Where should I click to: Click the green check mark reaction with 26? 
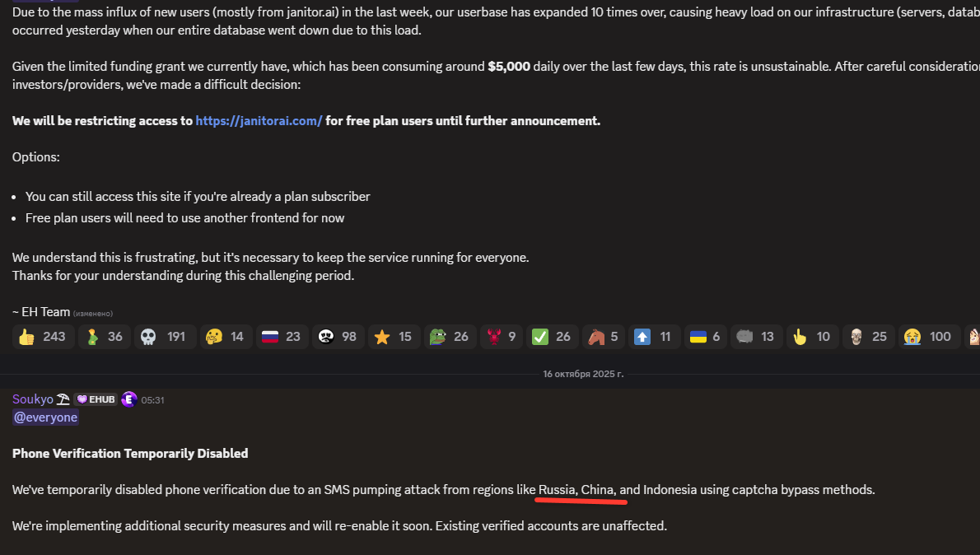[552, 337]
